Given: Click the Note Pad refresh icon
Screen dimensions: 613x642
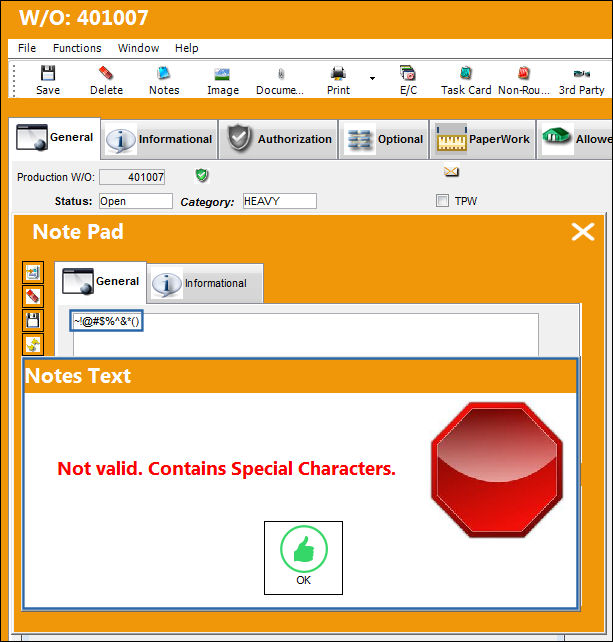Looking at the screenshot, I should (33, 345).
